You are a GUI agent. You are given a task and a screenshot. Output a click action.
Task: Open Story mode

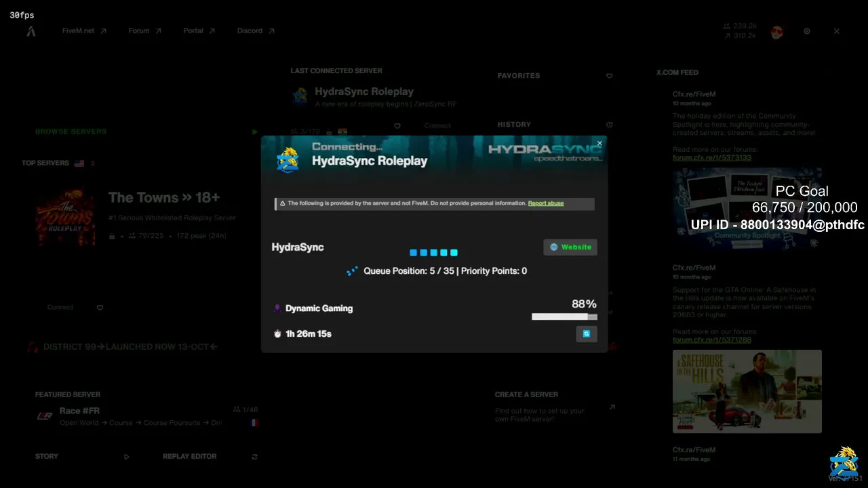click(47, 457)
